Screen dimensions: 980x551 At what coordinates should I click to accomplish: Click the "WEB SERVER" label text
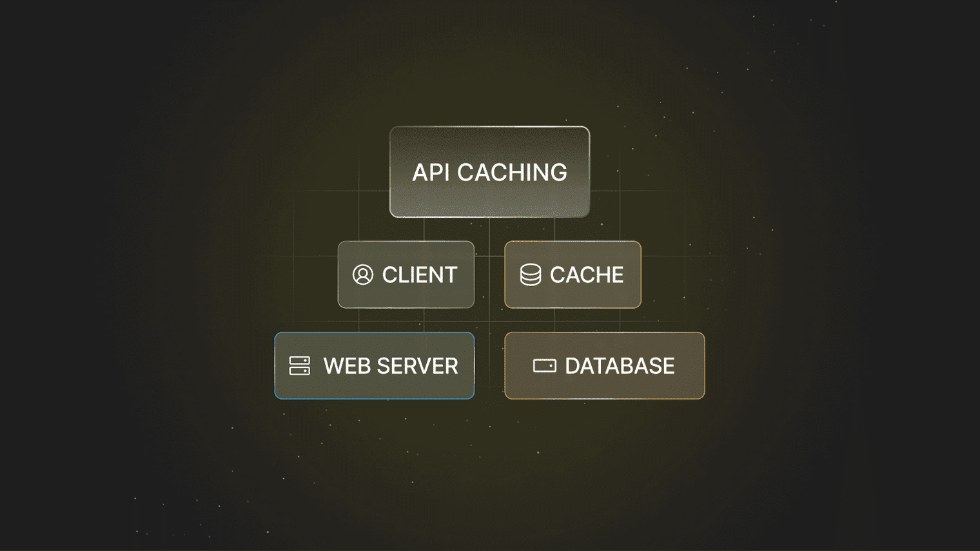pos(391,366)
